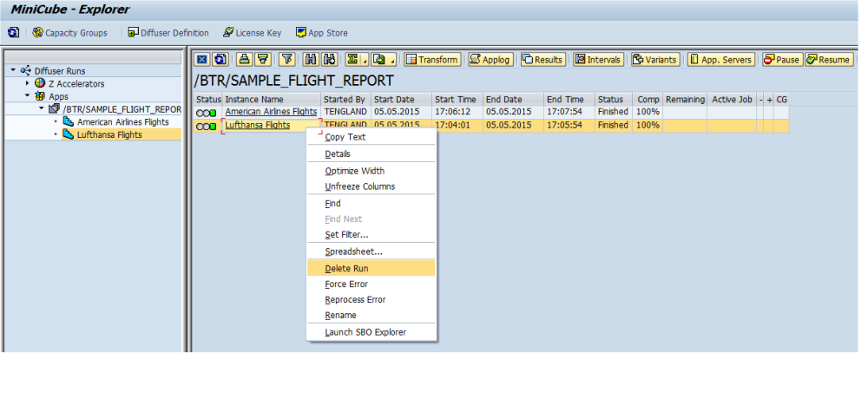Choose Launch SBO Explorer menu entry

click(365, 332)
